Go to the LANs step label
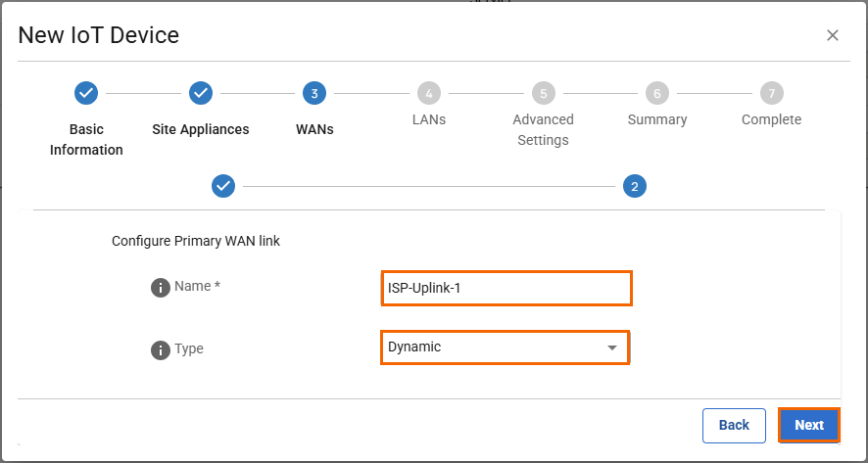Viewport: 868px width, 463px height. pyautogui.click(x=429, y=119)
